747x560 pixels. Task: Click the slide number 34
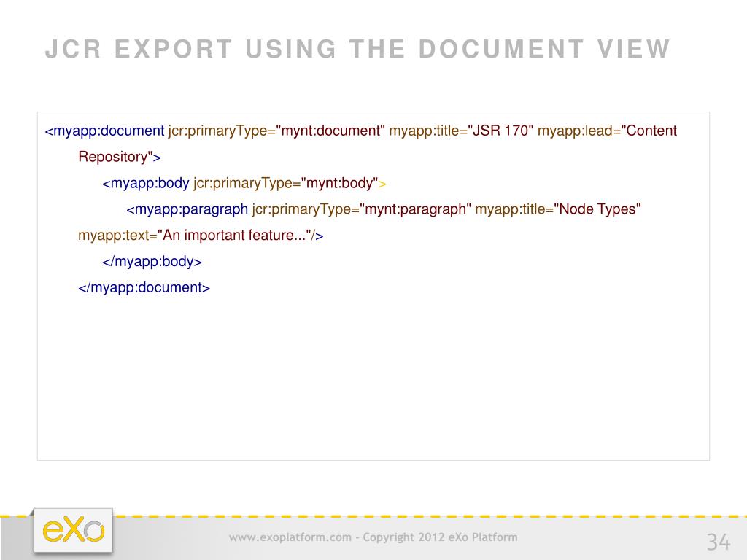click(718, 542)
